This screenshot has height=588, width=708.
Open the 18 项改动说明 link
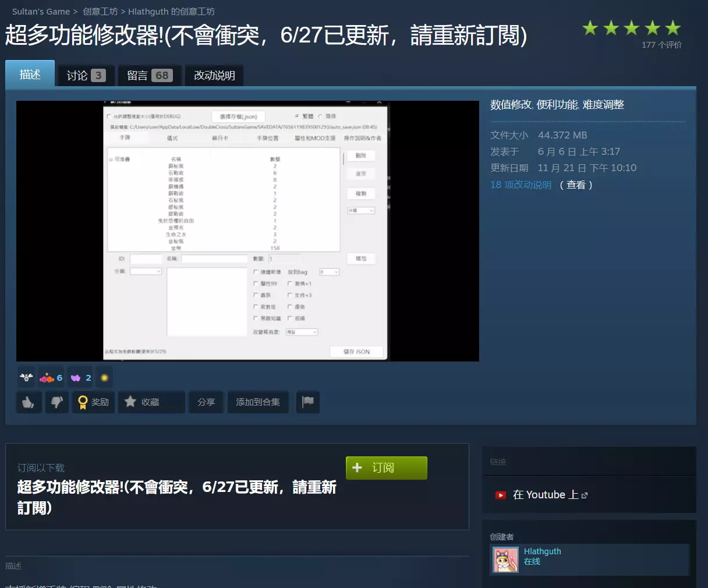(x=521, y=185)
